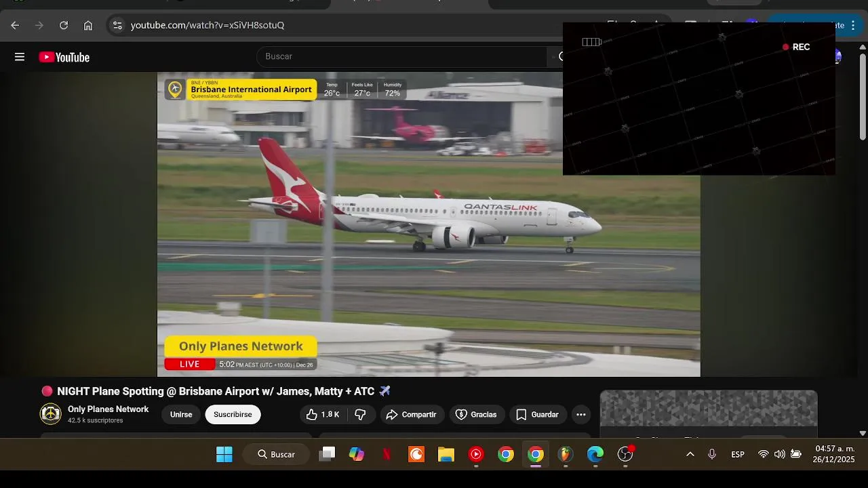Viewport: 868px width, 488px height.
Task: Send Super Thanks with Gracias button
Action: [476, 414]
